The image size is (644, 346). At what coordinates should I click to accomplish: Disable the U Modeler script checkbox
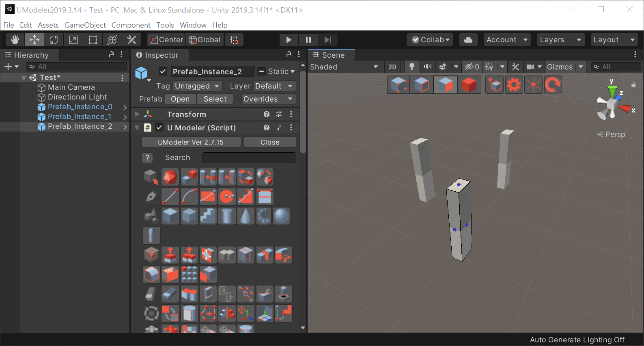[x=159, y=128]
